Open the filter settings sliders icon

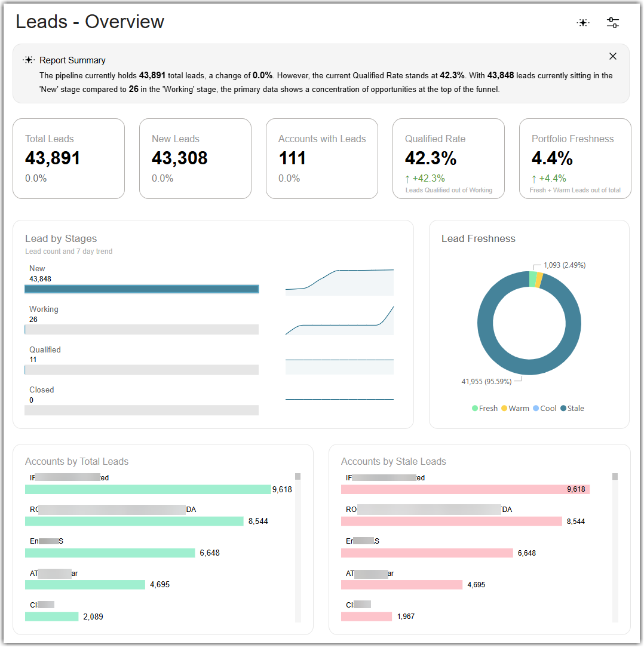(x=613, y=23)
